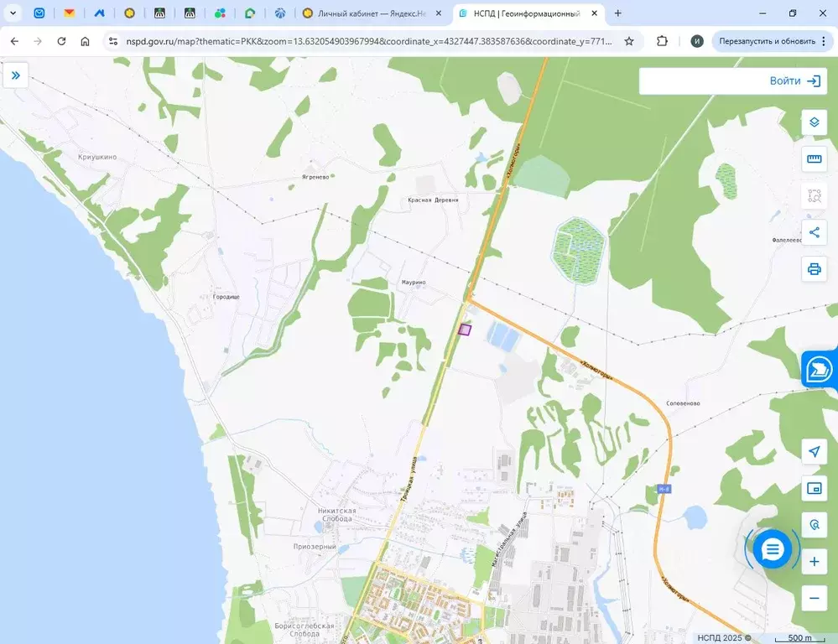Click Перезапустить и обновить button
Screen dimensions: 838x644
[767, 41]
